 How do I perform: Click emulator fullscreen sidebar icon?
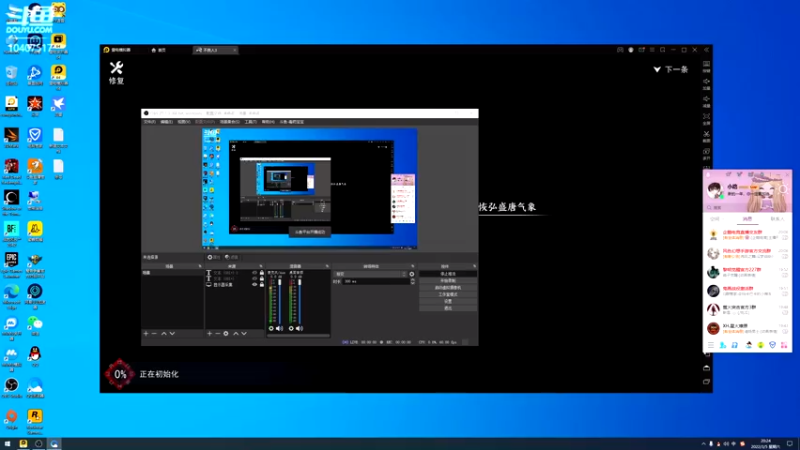(706, 116)
